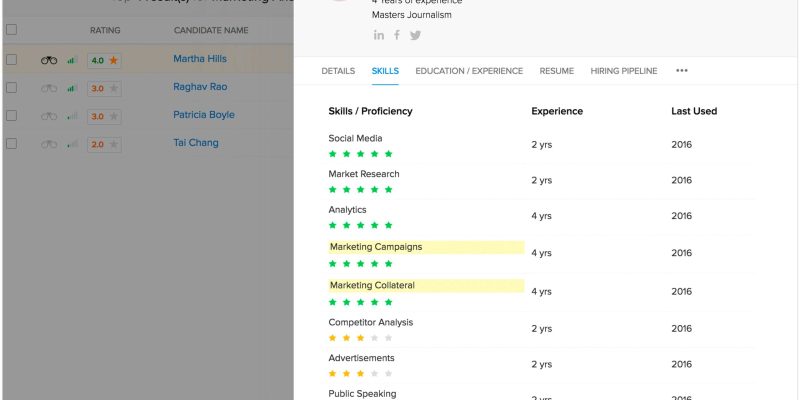Open candidate Tai Chang
Image resolution: width=800 pixels, height=400 pixels.
point(196,143)
